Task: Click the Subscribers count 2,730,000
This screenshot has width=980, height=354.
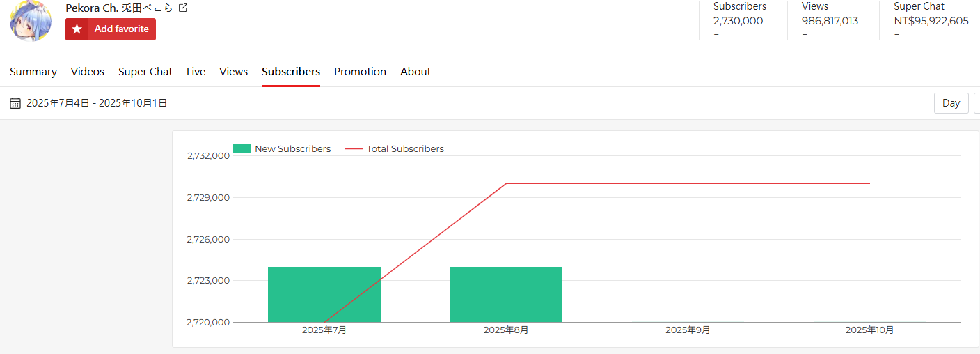Action: point(738,21)
